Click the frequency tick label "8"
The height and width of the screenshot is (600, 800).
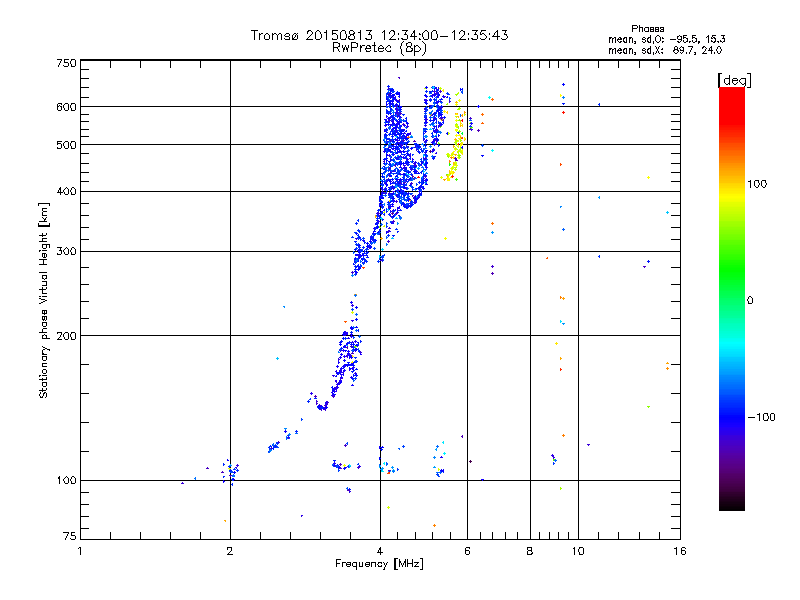[530, 551]
